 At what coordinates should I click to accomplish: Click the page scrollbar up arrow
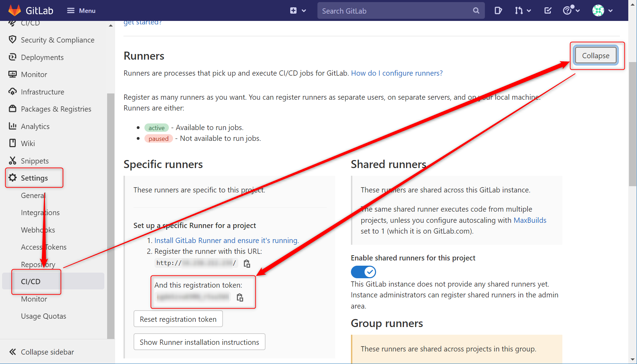point(632,4)
